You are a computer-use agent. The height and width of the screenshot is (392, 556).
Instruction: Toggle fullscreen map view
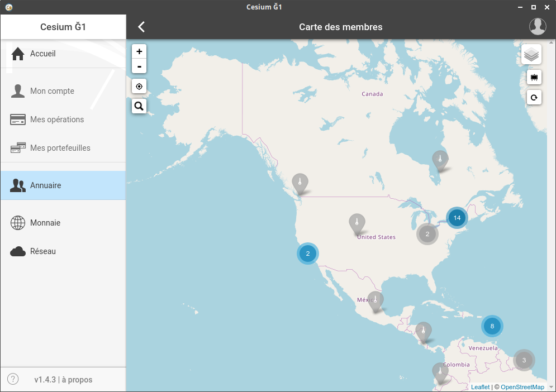(534, 77)
